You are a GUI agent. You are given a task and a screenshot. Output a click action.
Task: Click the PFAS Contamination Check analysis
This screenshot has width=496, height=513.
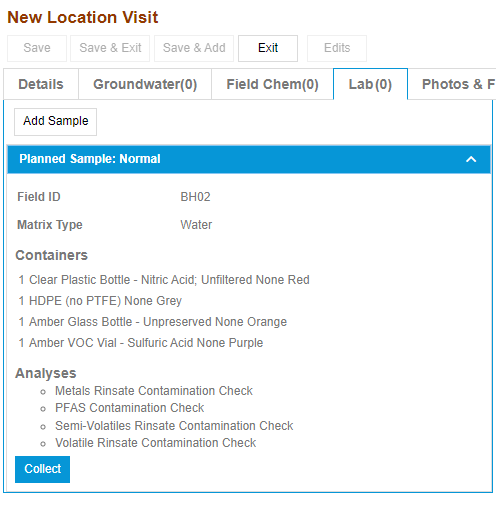[x=129, y=408]
